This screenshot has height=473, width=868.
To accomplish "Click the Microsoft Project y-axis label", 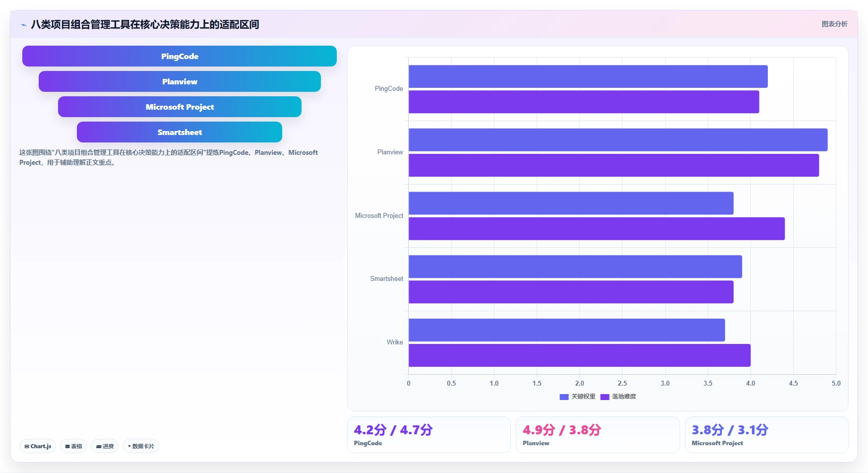I will [379, 216].
